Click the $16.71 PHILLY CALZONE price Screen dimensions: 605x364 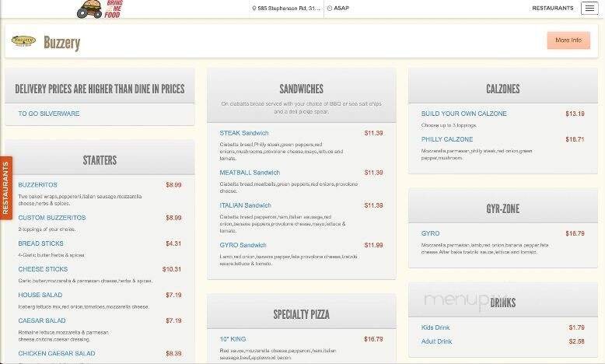[x=575, y=139]
